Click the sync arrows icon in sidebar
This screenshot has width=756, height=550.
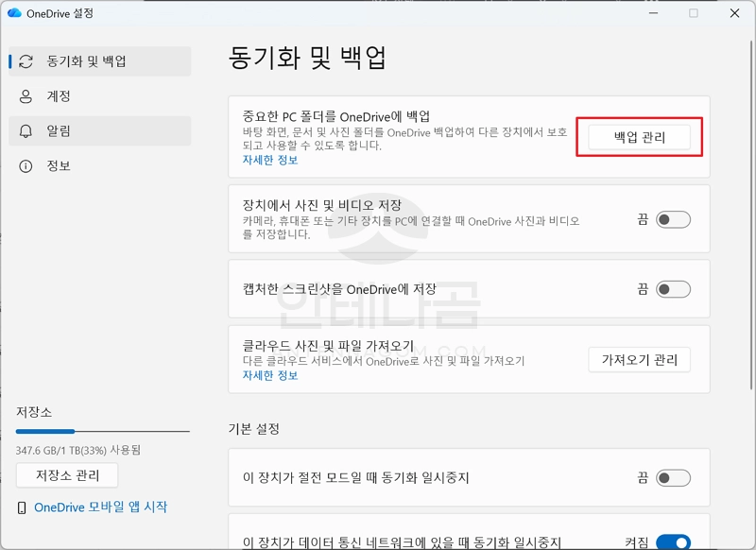click(26, 61)
